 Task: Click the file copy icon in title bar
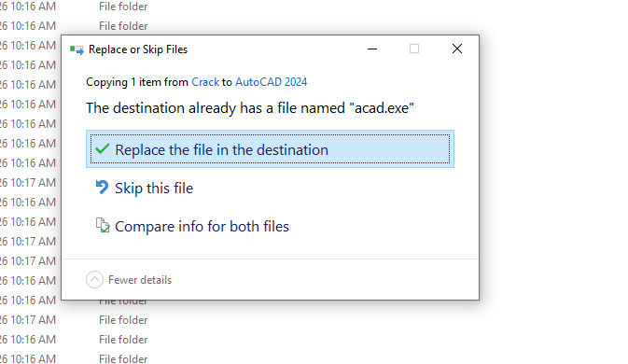coord(77,49)
